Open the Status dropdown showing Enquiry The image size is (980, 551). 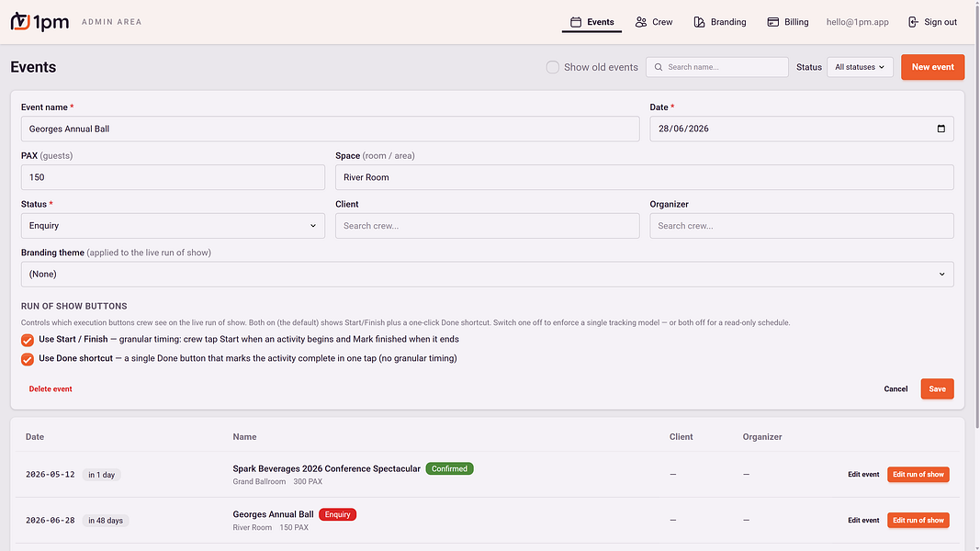click(x=173, y=226)
